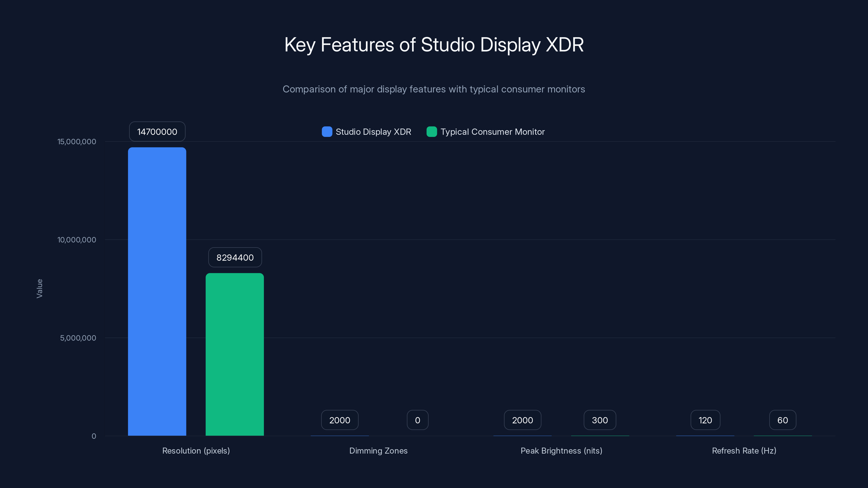Select the 300 nits consumer monitor label
The height and width of the screenshot is (488, 868).
click(600, 420)
